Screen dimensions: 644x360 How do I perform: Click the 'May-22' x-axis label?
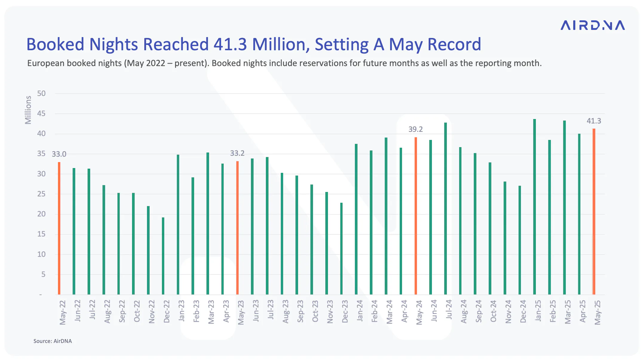point(63,312)
